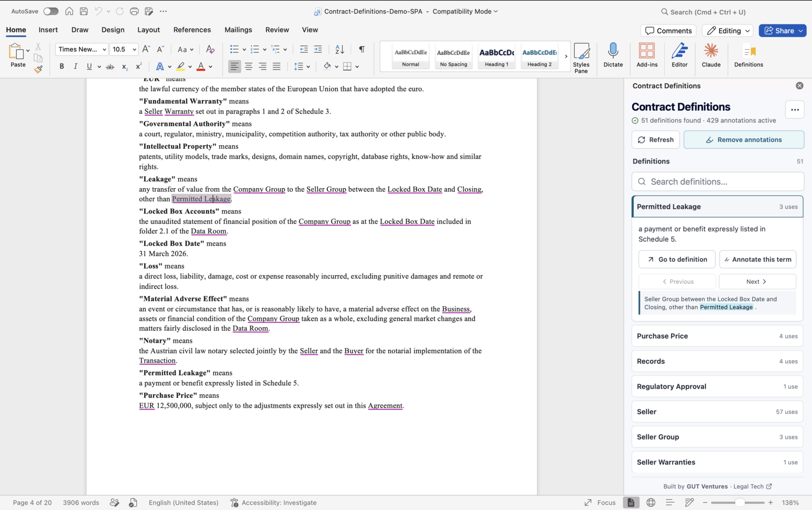This screenshot has width=812, height=510.
Task: Start Dictate microphone
Action: point(613,55)
